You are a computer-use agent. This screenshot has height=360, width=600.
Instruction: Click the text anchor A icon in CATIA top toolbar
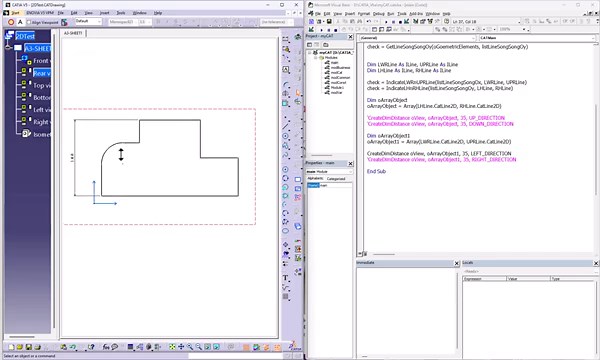(20, 22)
